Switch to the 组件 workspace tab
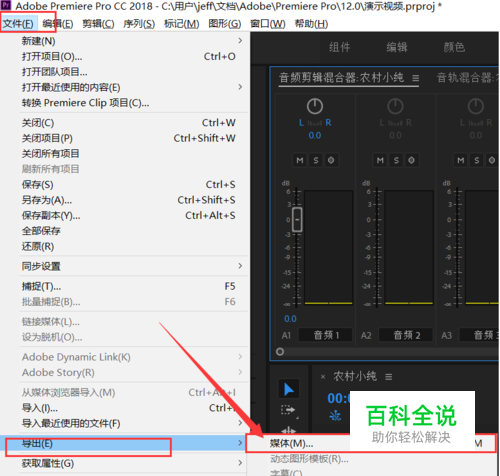The height and width of the screenshot is (476, 500). 340,47
